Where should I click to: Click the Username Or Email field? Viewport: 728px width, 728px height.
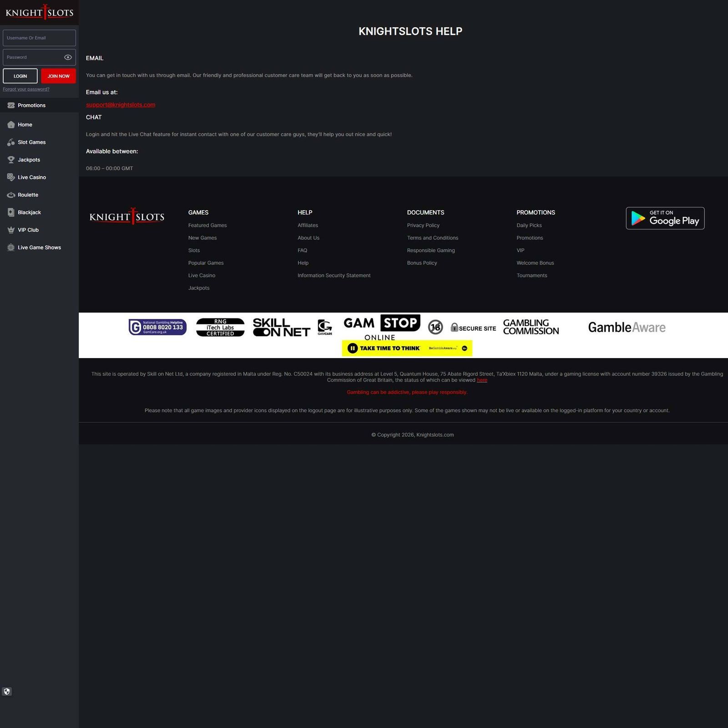(39, 38)
